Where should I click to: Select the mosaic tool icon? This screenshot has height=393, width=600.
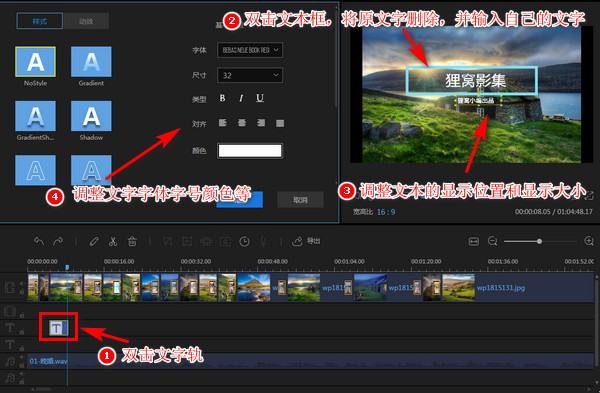206,241
